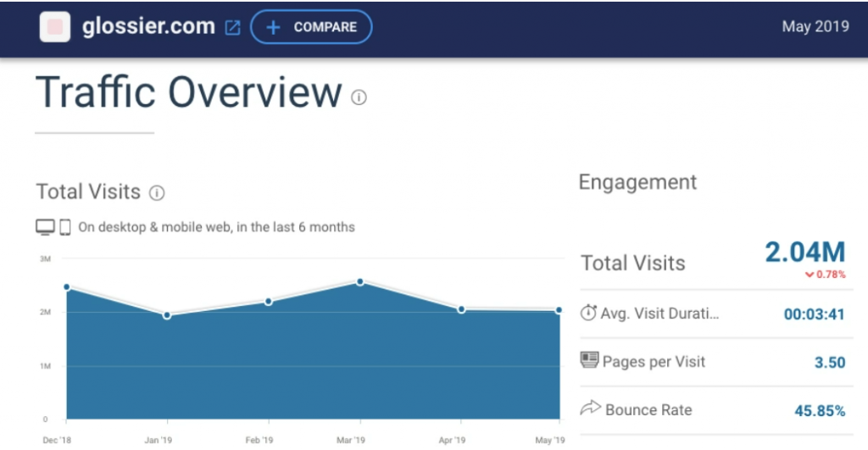Click the Total Visits chart info icon
The height and width of the screenshot is (450, 868).
coord(157,192)
